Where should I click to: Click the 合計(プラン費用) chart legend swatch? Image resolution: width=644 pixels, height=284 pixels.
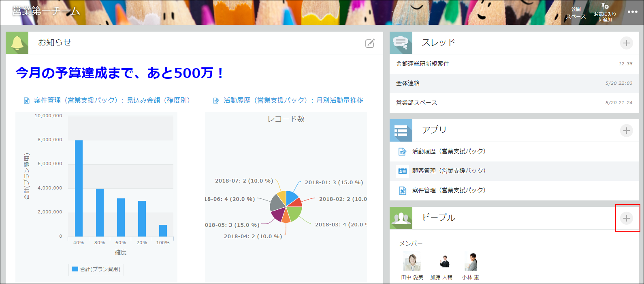tap(75, 269)
